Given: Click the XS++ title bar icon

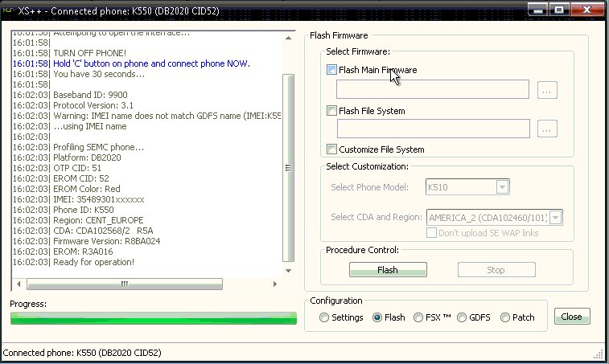Looking at the screenshot, I should pos(8,10).
